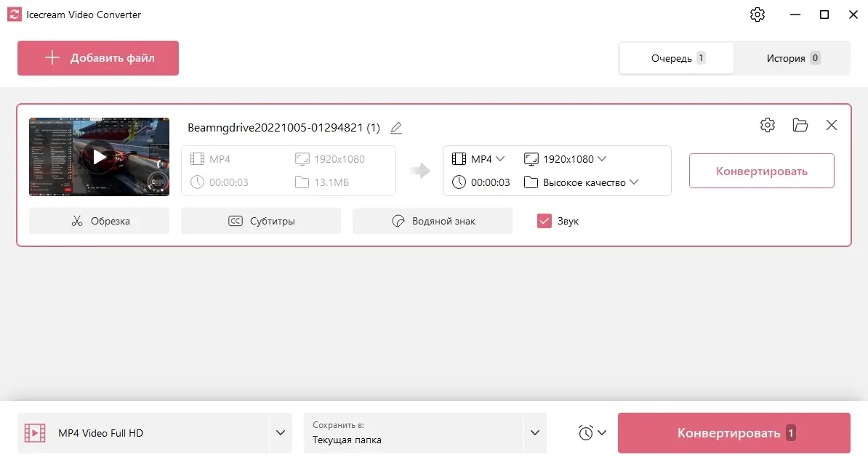Open the Субтитры subtitles button
The image size is (868, 465).
[261, 221]
